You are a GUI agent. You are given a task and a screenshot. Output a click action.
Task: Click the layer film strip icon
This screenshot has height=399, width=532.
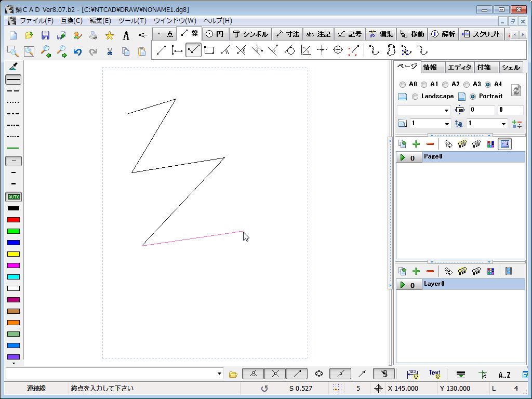click(x=508, y=271)
